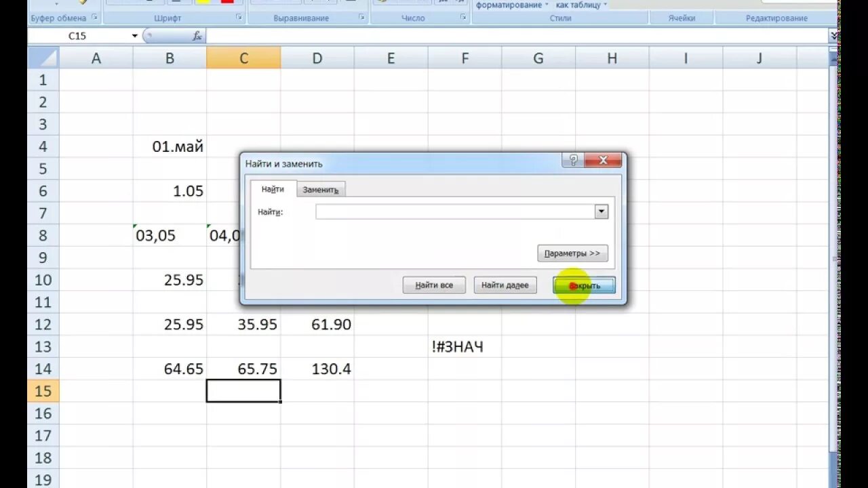The image size is (868, 488).
Task: Select cell containing 64.65
Action: [x=170, y=369]
